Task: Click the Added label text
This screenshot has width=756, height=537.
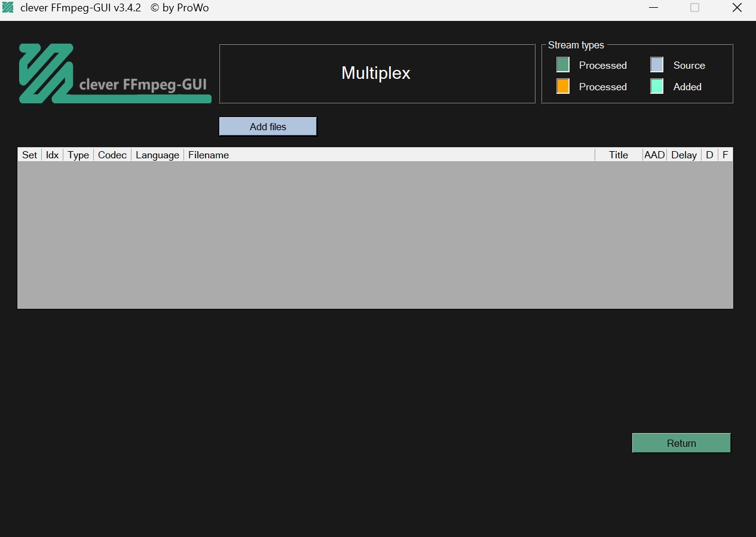Action: click(687, 87)
